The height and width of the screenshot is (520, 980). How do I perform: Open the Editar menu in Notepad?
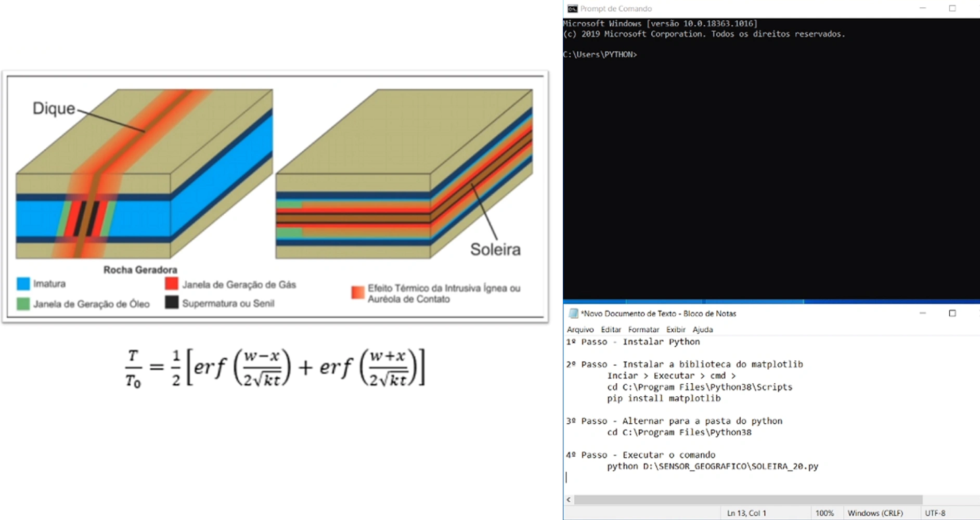611,329
